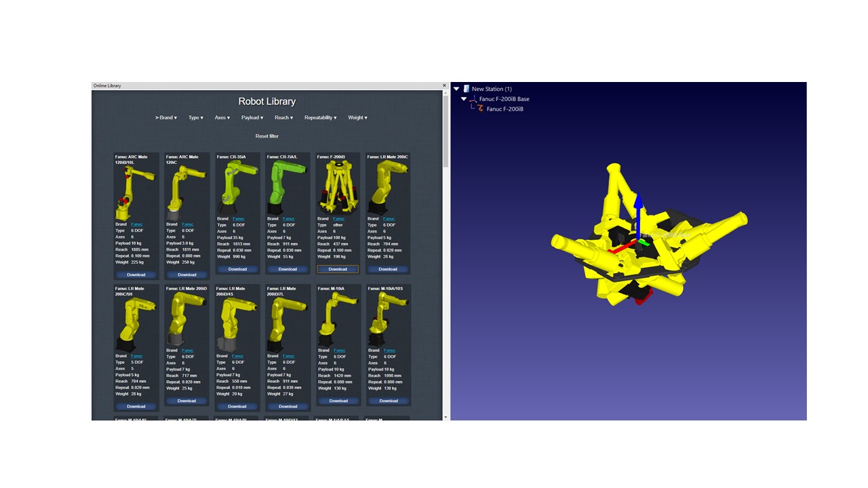The image size is (868, 488).
Task: Click the reference frame icon for Fanuc F-200iB Base
Action: click(x=473, y=99)
